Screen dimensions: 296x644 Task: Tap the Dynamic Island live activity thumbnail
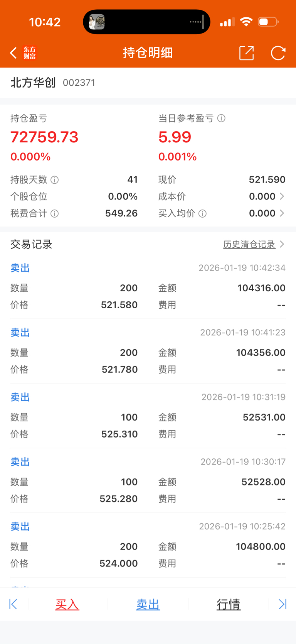click(97, 22)
